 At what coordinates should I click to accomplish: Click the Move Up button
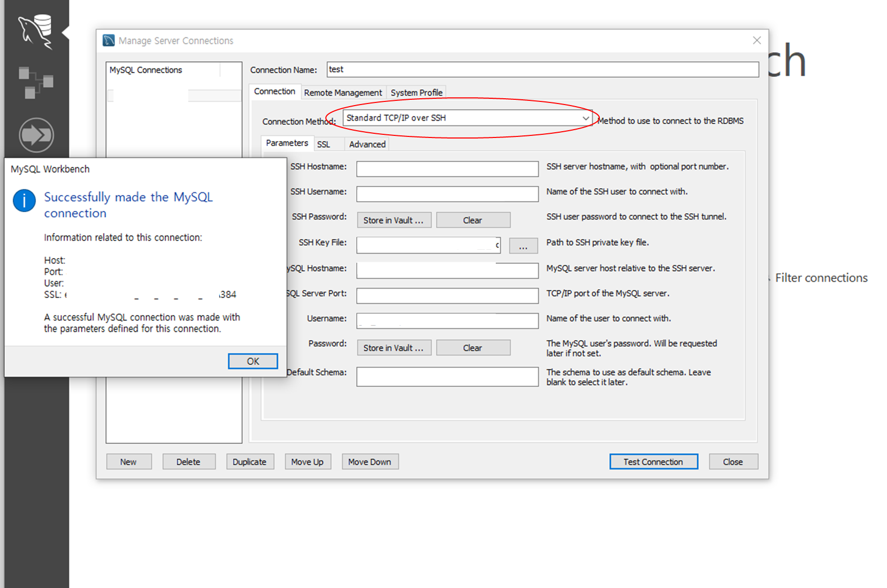tap(308, 462)
